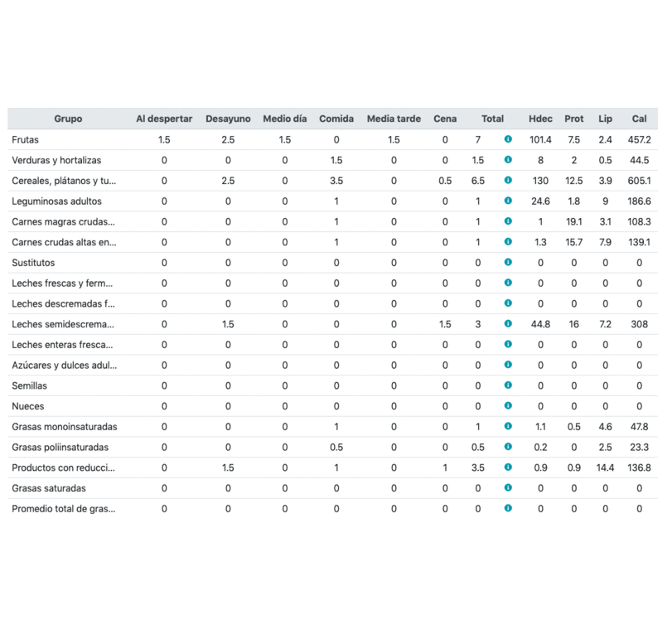Select the Semillas row label

coord(30,385)
